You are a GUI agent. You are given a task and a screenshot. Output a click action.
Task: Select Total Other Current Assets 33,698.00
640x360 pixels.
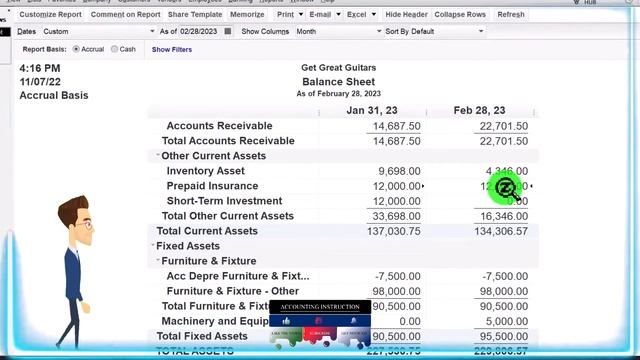click(x=396, y=216)
